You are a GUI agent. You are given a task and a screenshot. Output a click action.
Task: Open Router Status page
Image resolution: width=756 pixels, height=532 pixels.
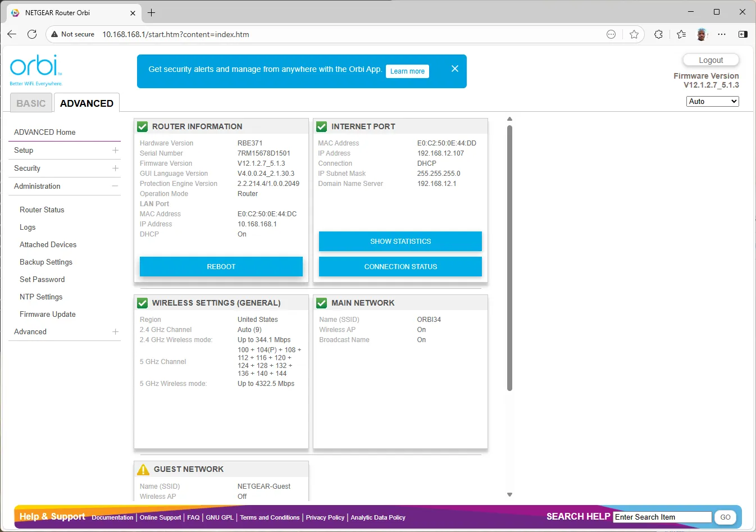42,210
